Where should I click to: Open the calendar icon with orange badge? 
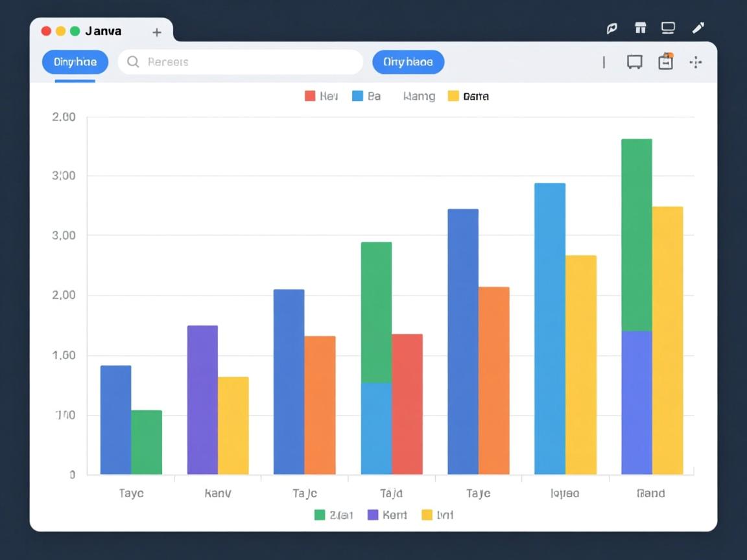665,62
